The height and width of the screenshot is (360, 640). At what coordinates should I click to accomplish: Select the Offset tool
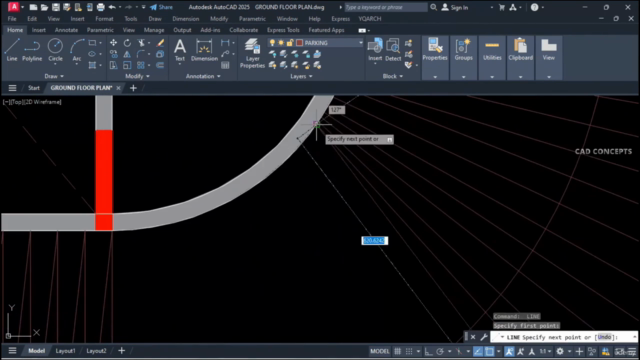(x=160, y=65)
